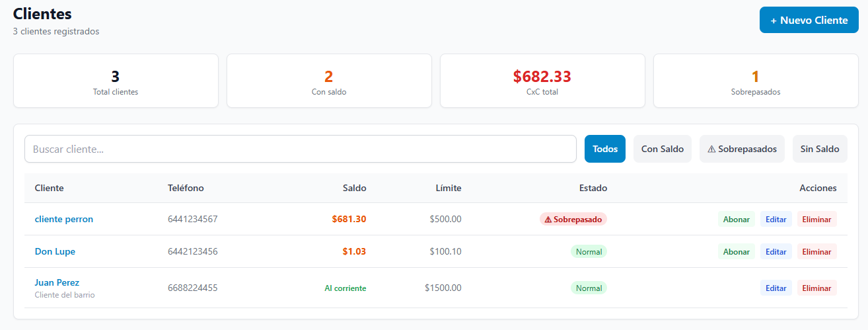
Task: Open the Don Lupe client link
Action: click(x=55, y=251)
